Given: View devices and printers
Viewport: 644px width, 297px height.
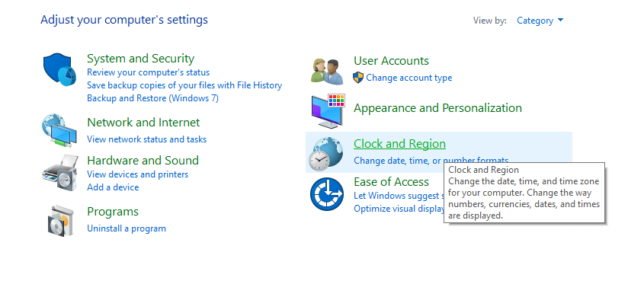Looking at the screenshot, I should tap(138, 174).
